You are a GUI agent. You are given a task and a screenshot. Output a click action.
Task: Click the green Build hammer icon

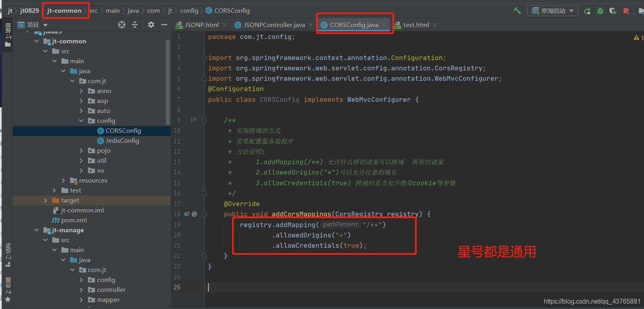point(517,11)
